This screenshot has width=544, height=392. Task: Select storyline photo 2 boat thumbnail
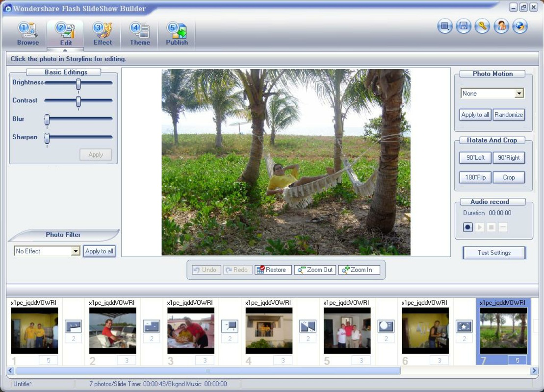112,331
